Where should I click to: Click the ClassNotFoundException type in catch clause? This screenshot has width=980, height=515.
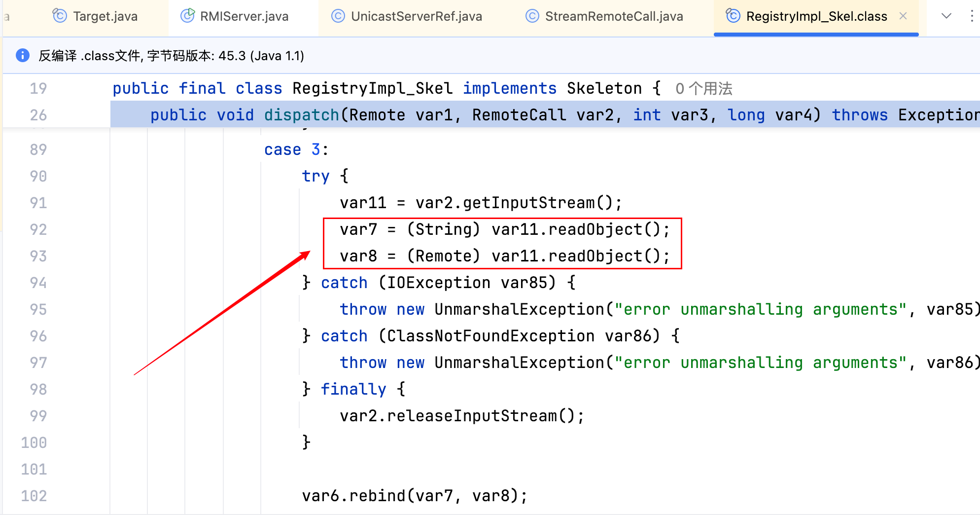tap(490, 336)
